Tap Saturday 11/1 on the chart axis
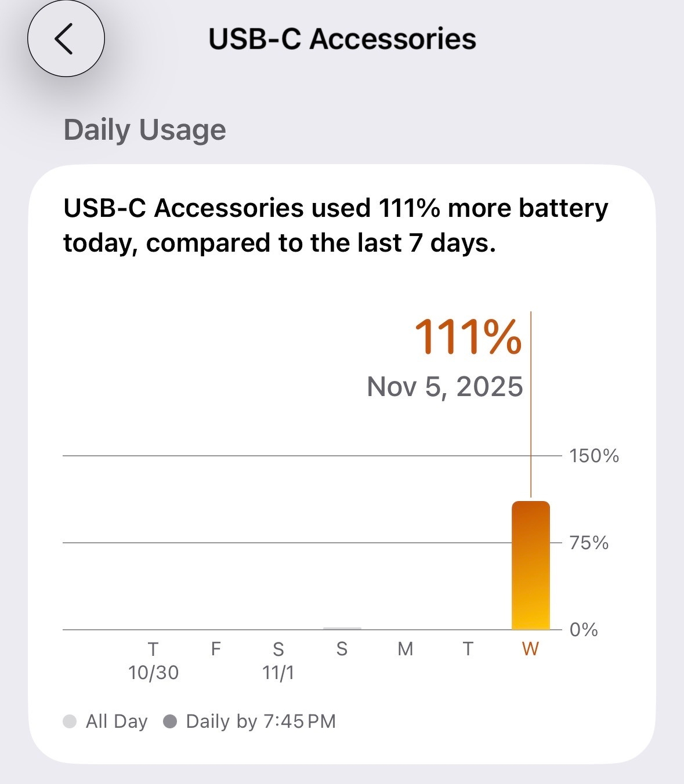Image resolution: width=684 pixels, height=784 pixels. pos(278,660)
